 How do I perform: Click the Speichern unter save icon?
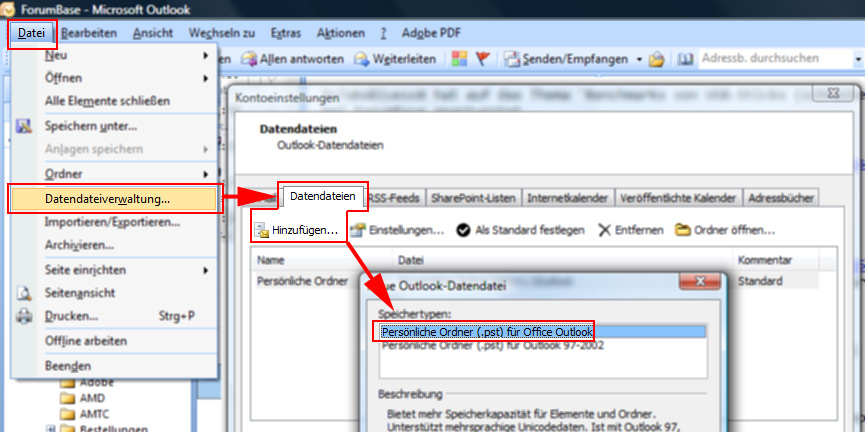[x=24, y=126]
